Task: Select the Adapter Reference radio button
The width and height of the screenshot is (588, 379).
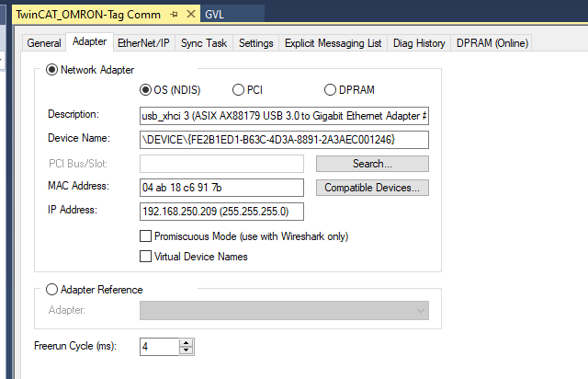Action: 51,290
